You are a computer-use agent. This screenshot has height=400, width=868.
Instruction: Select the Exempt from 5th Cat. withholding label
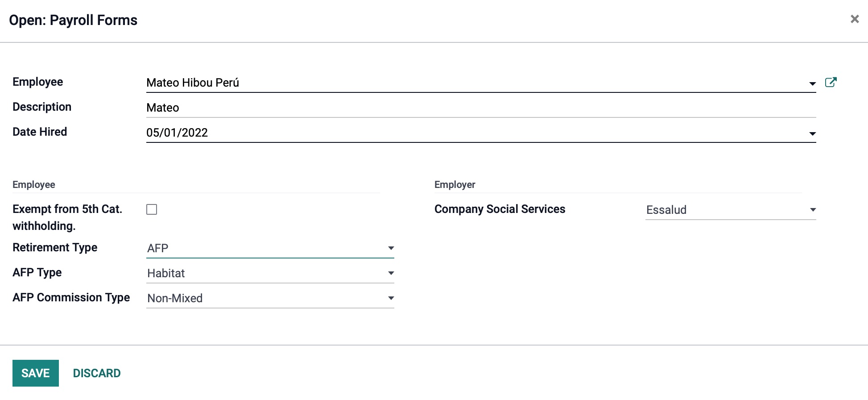[x=67, y=217]
